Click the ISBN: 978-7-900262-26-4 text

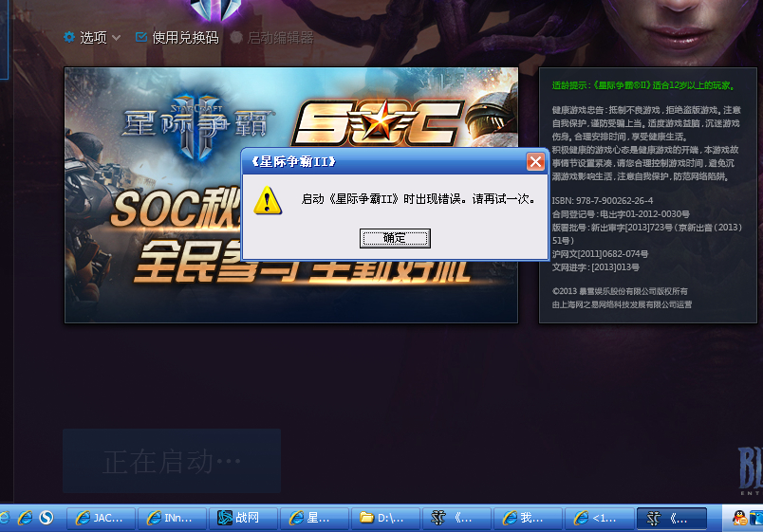[x=603, y=200]
